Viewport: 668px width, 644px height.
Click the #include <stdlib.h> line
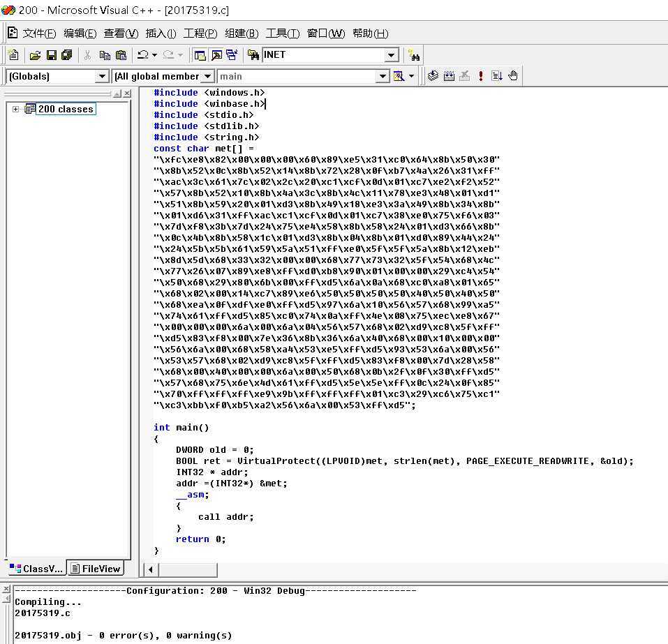(206, 126)
